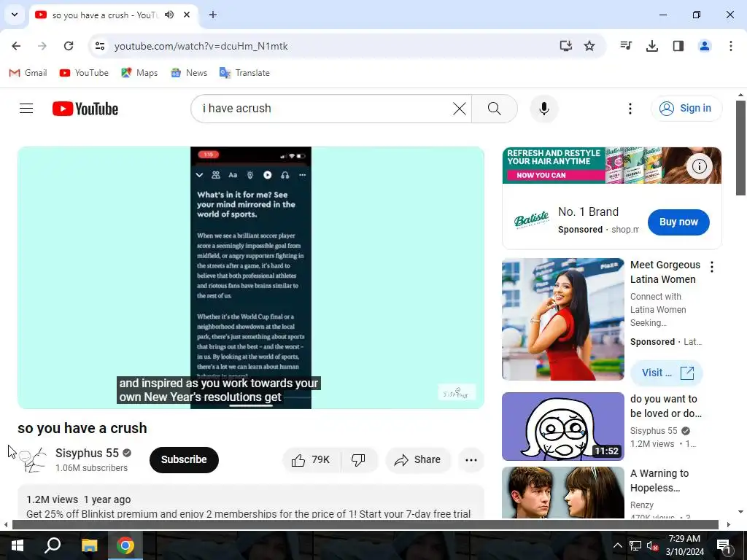
Task: Click install app icon in address bar
Action: click(565, 46)
